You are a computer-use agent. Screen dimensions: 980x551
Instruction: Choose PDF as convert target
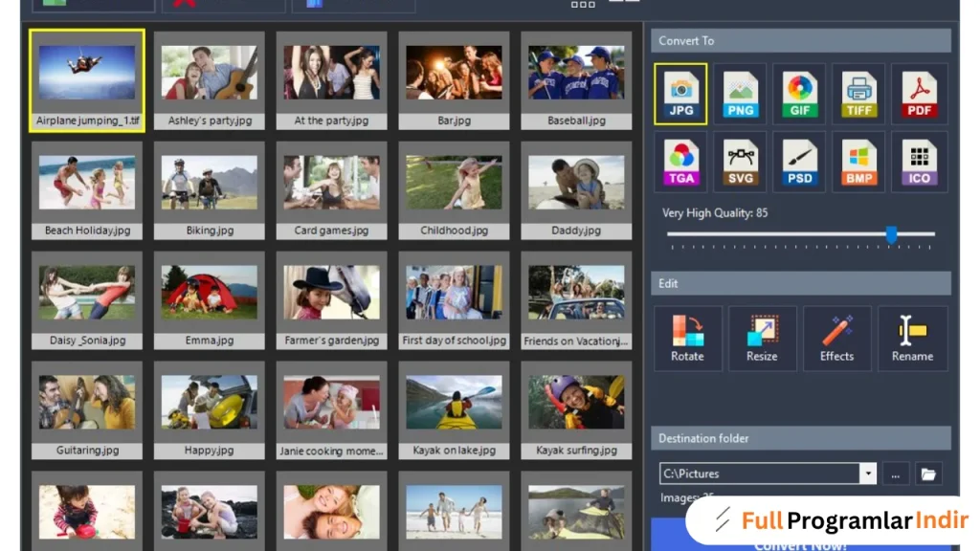(x=920, y=94)
